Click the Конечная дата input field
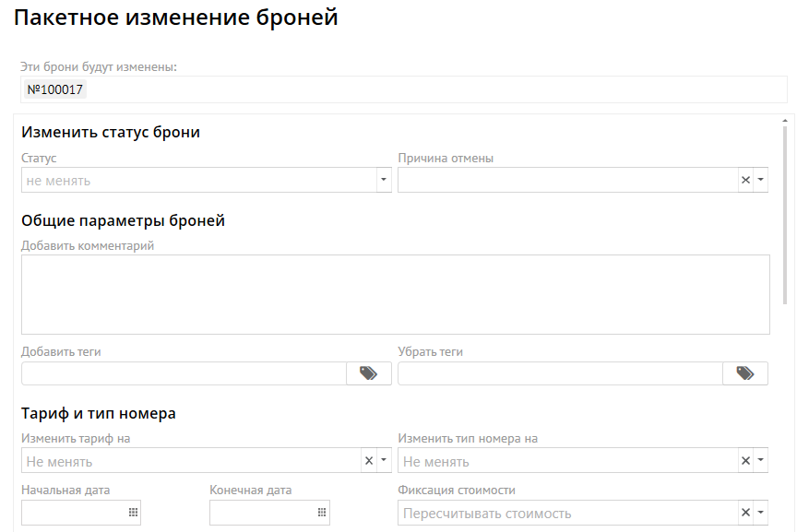 262,513
